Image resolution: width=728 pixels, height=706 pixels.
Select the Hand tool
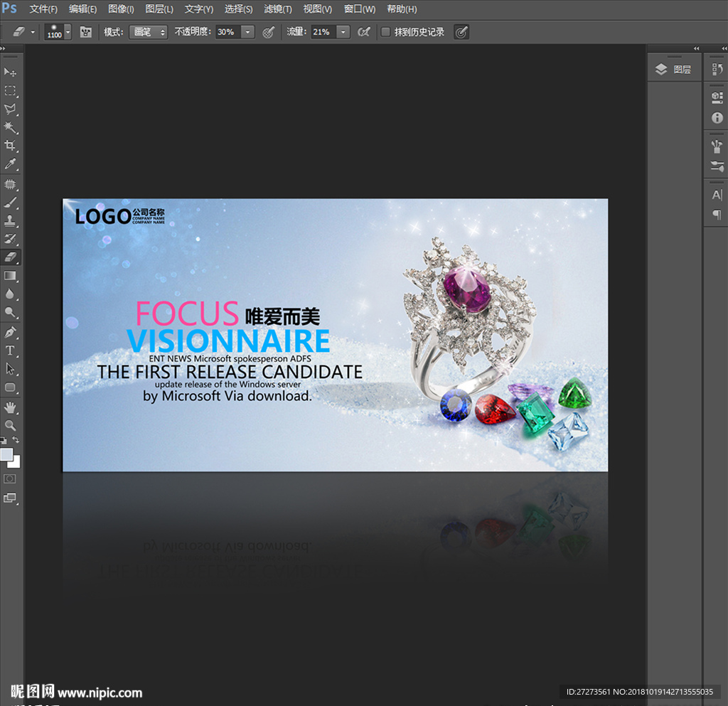coord(11,407)
